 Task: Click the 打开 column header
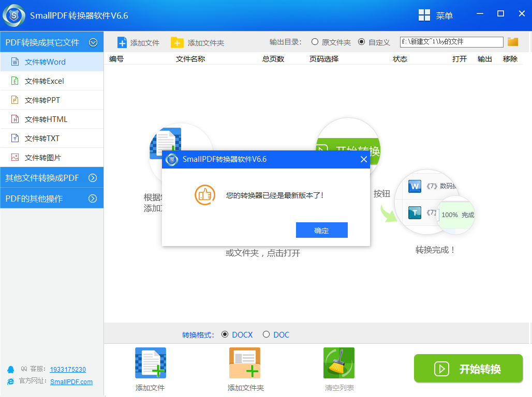point(460,58)
